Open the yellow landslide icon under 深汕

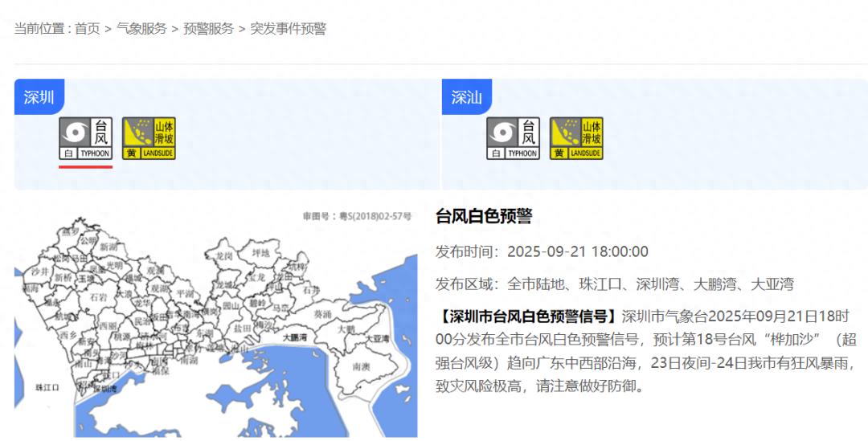576,138
